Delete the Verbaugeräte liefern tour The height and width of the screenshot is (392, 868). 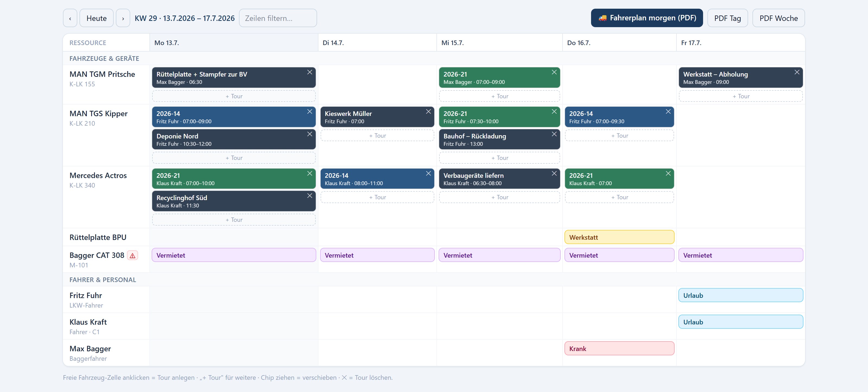[554, 173]
